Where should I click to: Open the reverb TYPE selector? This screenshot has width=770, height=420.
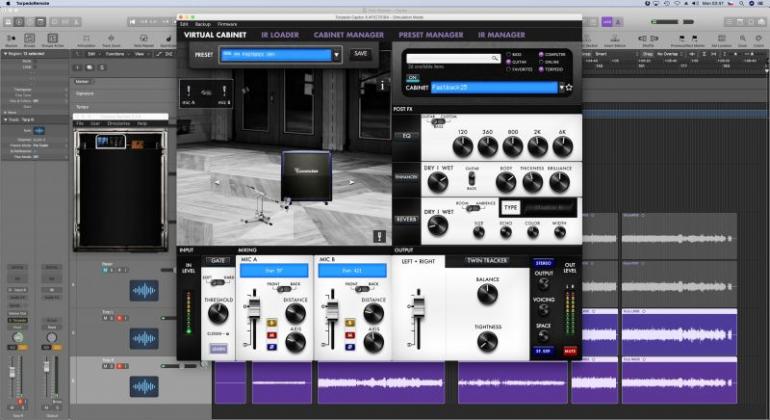click(538, 208)
